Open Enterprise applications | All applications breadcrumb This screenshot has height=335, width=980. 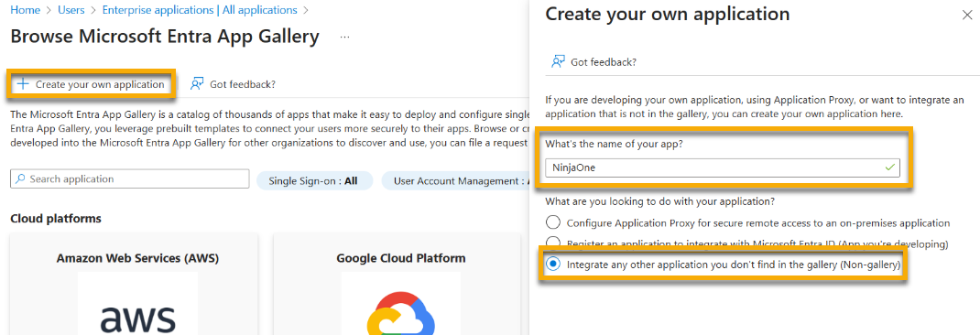pos(200,10)
